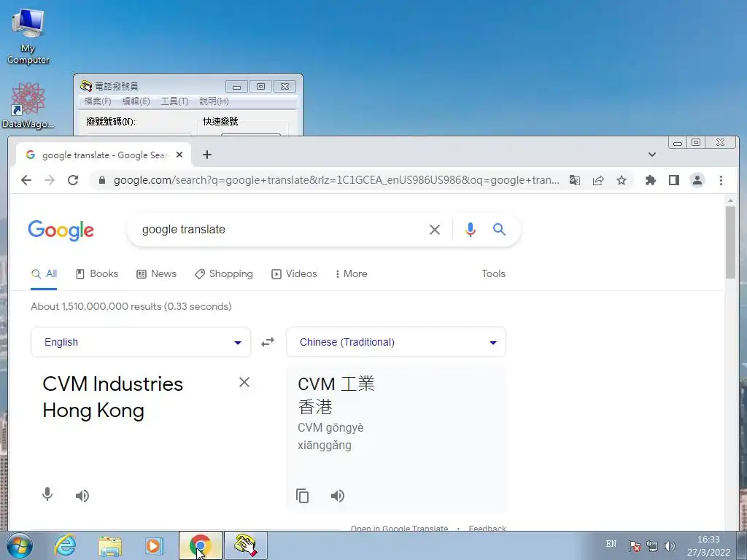Open Chrome profile avatar
747x560 pixels.
697,180
